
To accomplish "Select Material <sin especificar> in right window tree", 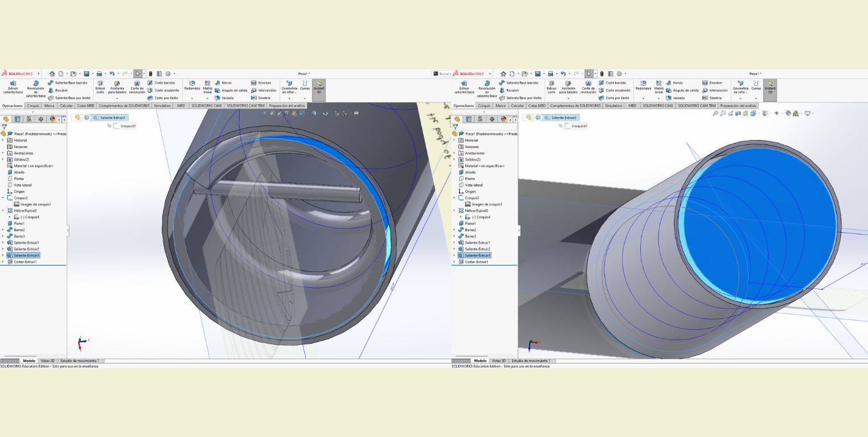I will click(481, 166).
